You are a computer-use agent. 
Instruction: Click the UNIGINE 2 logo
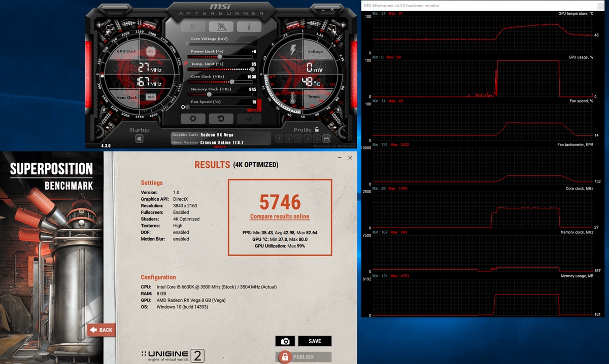[x=173, y=355]
